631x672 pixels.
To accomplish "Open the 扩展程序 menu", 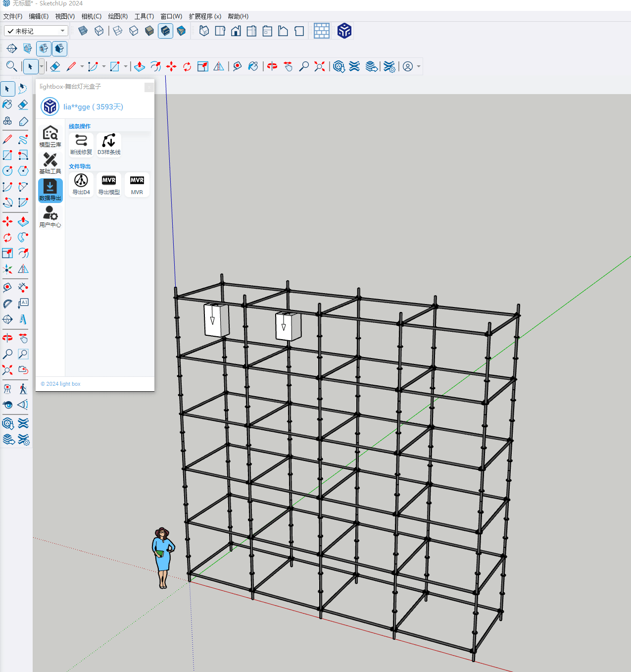I will click(204, 16).
